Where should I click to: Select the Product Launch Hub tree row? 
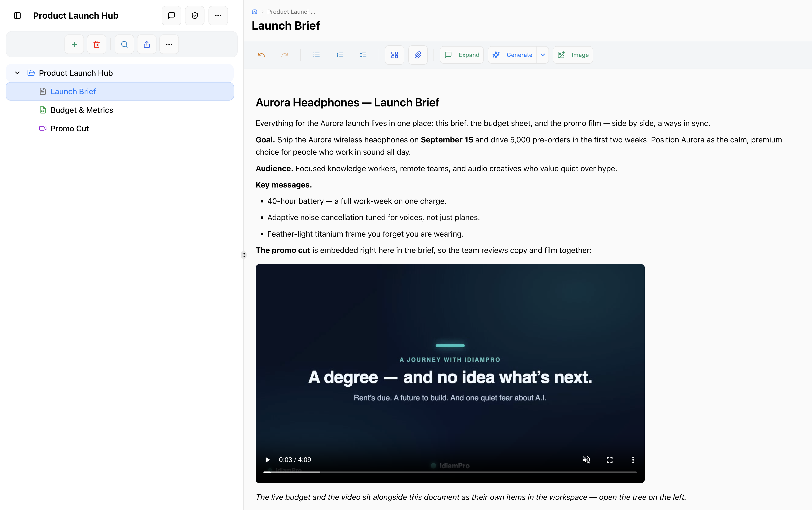(120, 73)
